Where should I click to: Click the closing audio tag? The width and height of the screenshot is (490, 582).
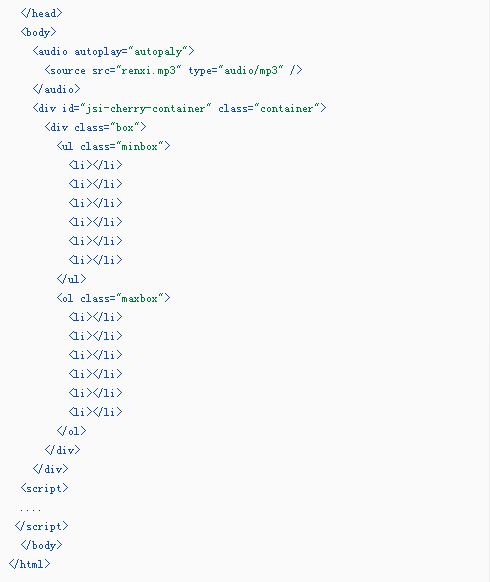(56, 89)
